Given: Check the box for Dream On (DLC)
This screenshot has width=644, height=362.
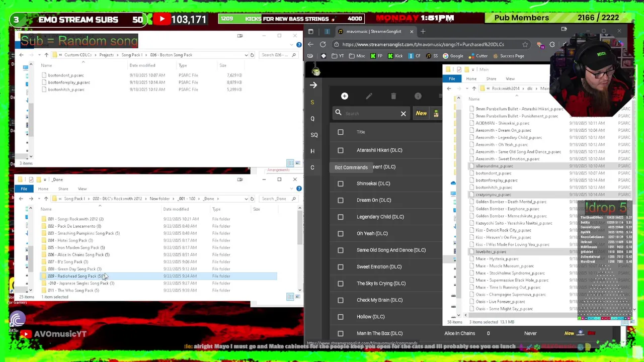Looking at the screenshot, I should click(x=341, y=200).
